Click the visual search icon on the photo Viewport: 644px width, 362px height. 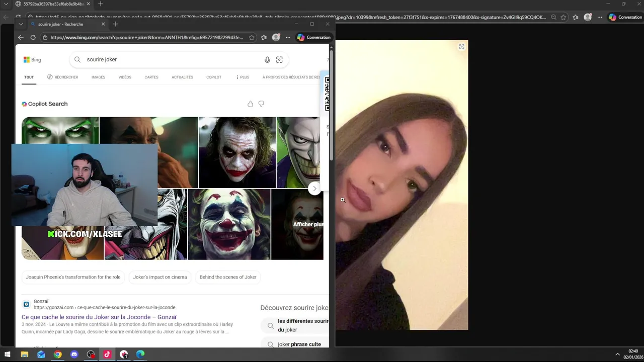(x=461, y=47)
